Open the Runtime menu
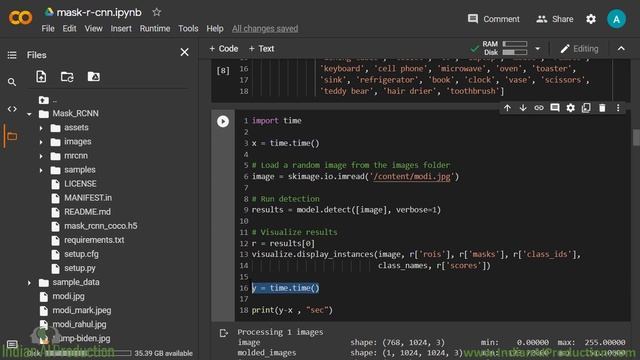Viewport: 640px width, 360px height. tap(155, 29)
